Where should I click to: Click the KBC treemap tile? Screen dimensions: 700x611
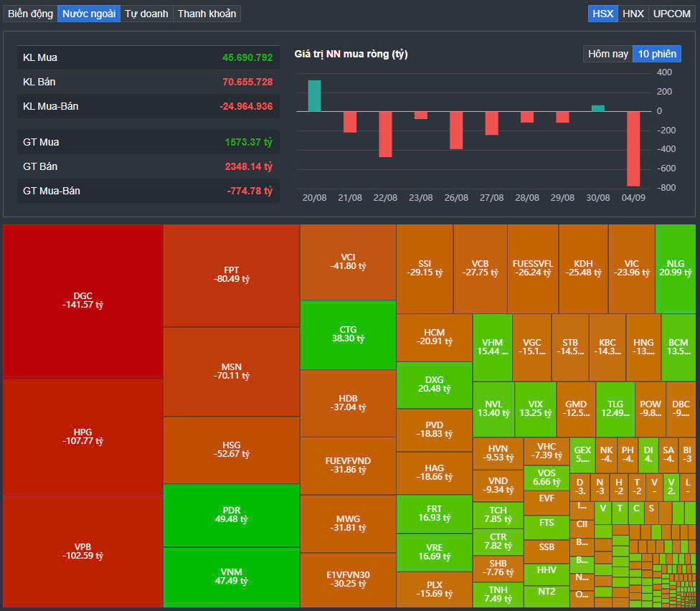(x=607, y=347)
